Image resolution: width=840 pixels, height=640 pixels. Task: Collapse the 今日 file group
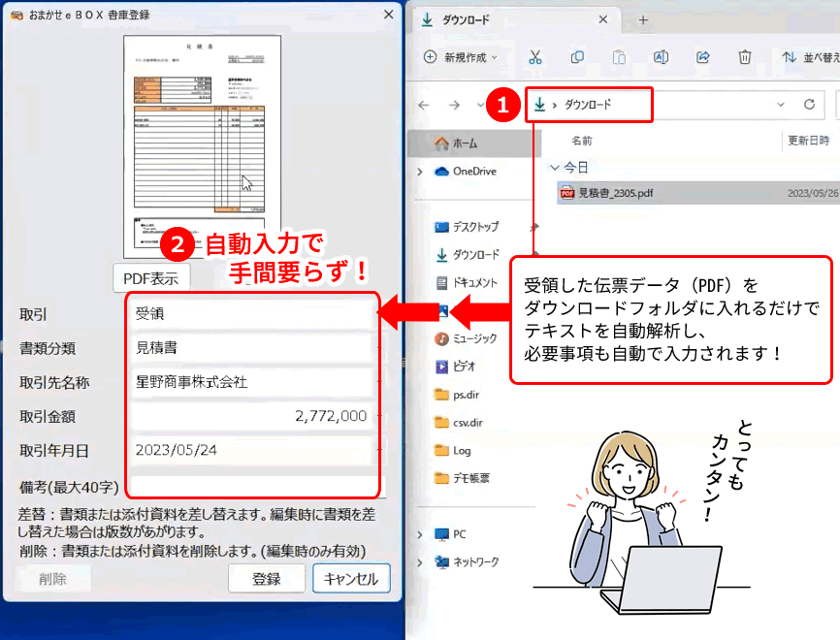(555, 167)
